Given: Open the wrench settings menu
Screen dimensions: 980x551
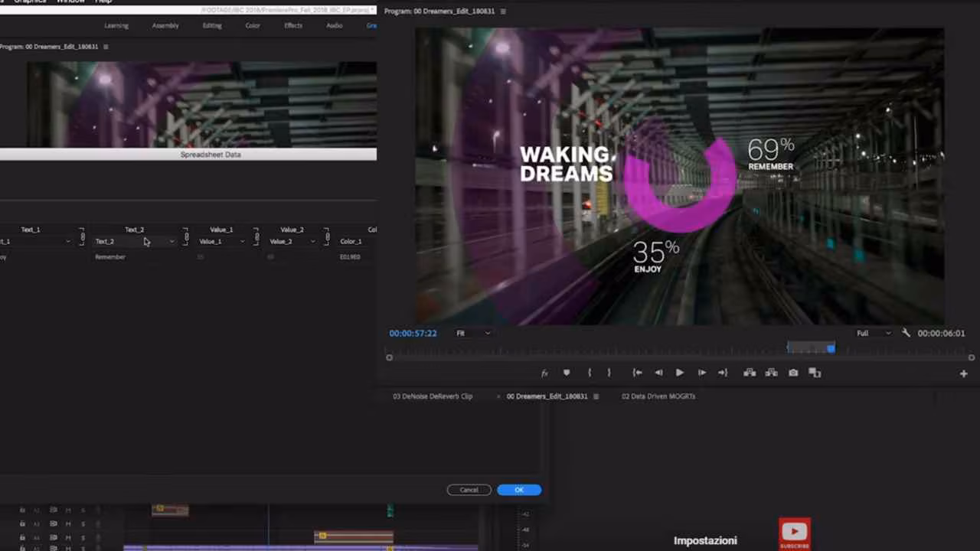Looking at the screenshot, I should click(906, 333).
